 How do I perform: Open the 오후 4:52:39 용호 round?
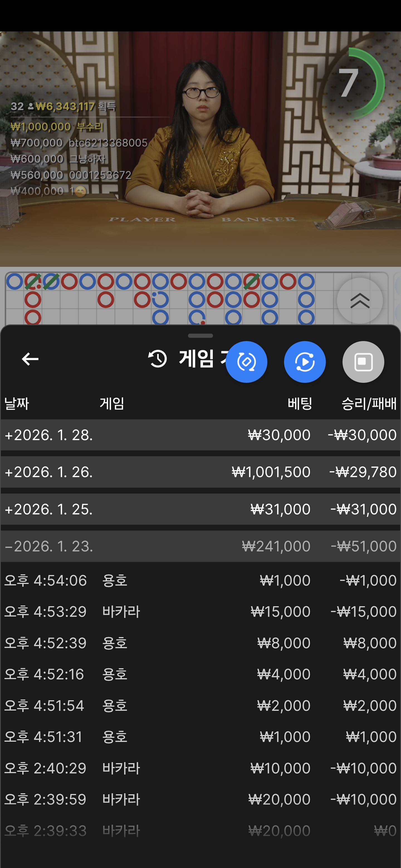[x=200, y=643]
